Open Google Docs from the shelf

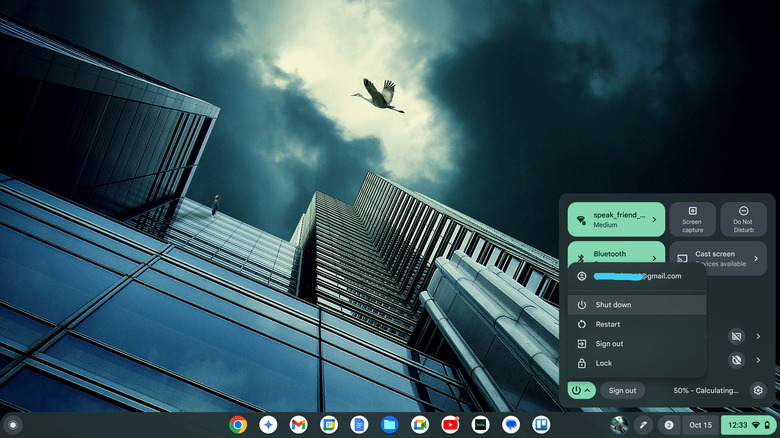coord(359,425)
